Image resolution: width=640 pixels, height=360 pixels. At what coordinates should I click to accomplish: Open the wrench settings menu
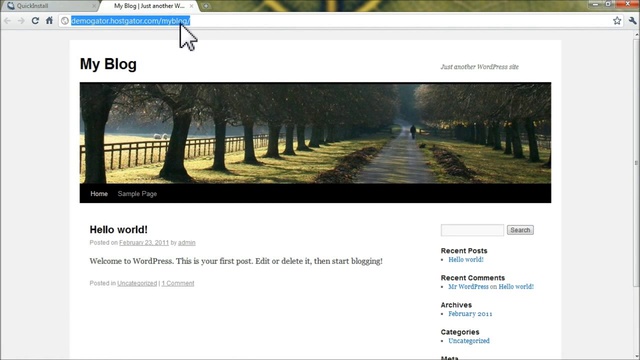pyautogui.click(x=632, y=20)
